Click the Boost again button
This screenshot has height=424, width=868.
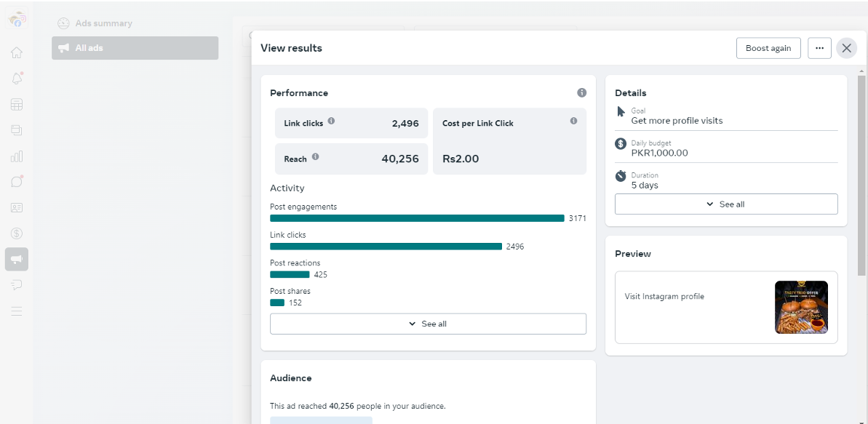pyautogui.click(x=768, y=48)
